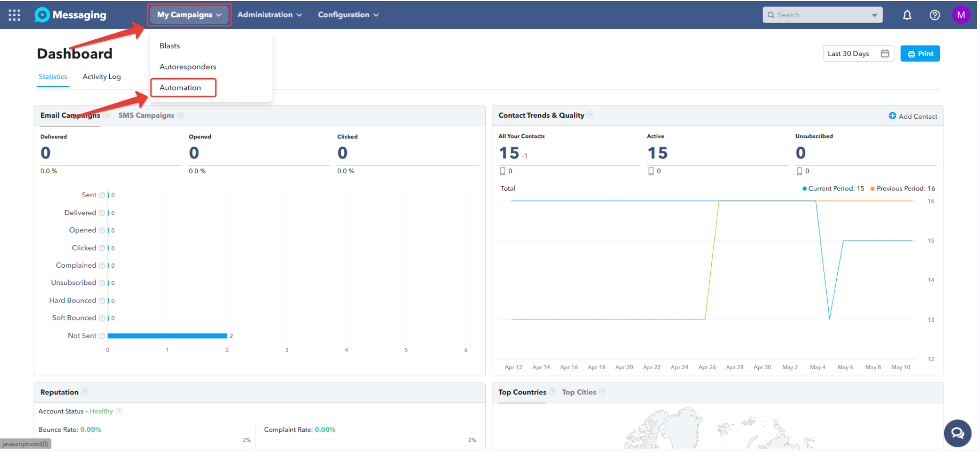Open the Last 30 Days date picker
Viewport: 980px width, 452px height.
click(x=858, y=54)
